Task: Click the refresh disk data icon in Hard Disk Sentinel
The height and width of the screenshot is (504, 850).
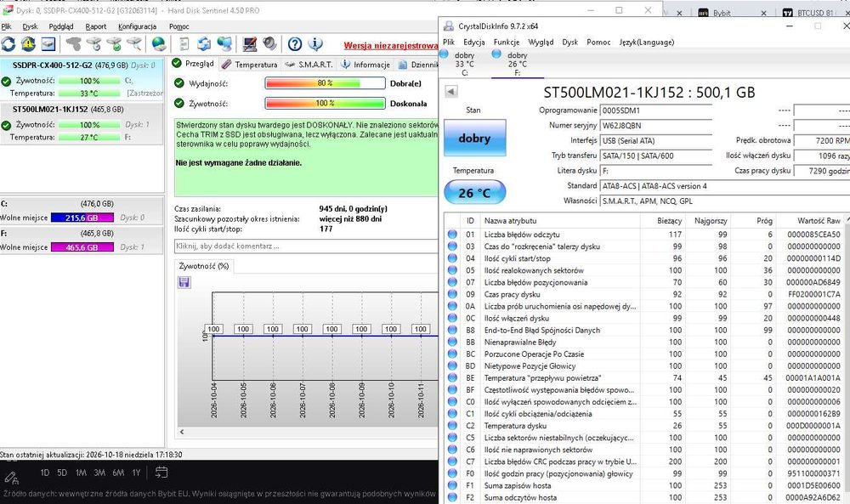Action: click(x=8, y=44)
